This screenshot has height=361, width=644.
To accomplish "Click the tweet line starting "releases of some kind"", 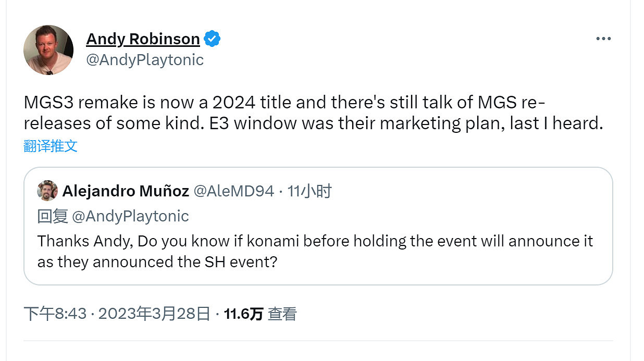I will 313,123.
